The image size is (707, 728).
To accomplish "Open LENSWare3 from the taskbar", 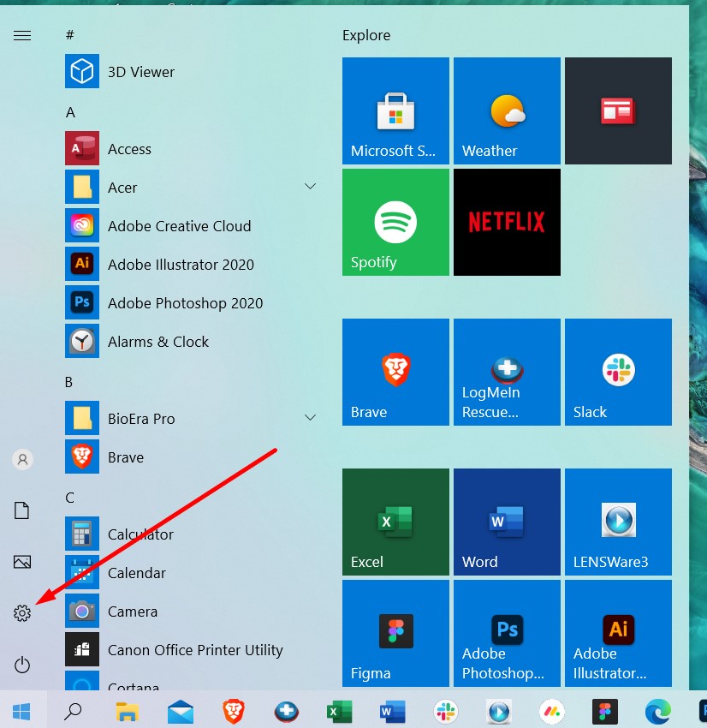I will pyautogui.click(x=499, y=711).
